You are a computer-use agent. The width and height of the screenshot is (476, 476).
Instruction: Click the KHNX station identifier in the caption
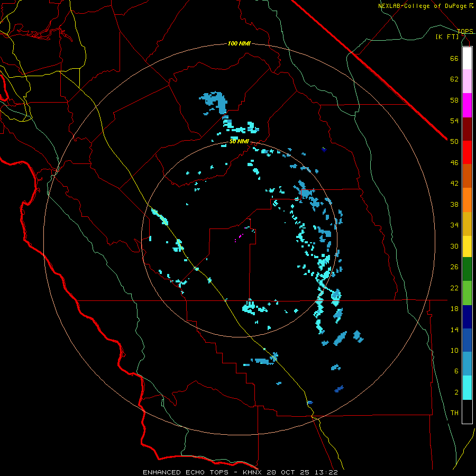pos(253,472)
